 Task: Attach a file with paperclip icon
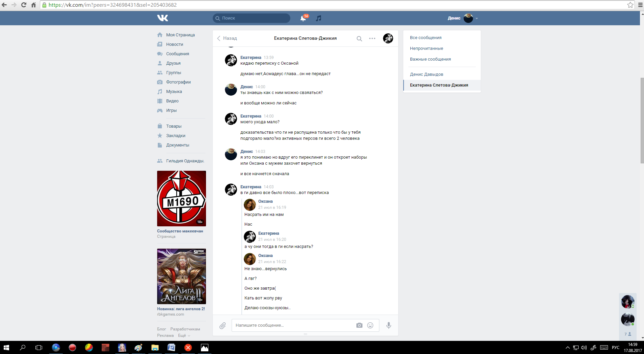coord(223,326)
